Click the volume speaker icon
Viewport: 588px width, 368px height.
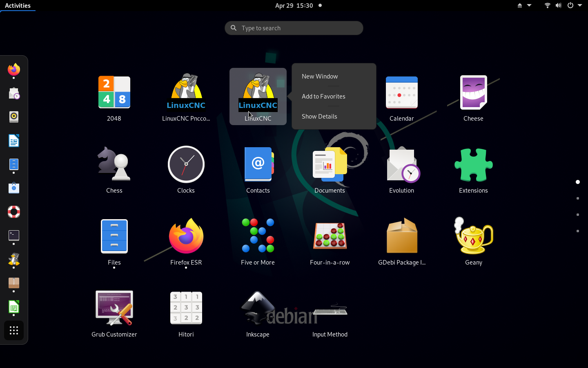click(x=559, y=5)
